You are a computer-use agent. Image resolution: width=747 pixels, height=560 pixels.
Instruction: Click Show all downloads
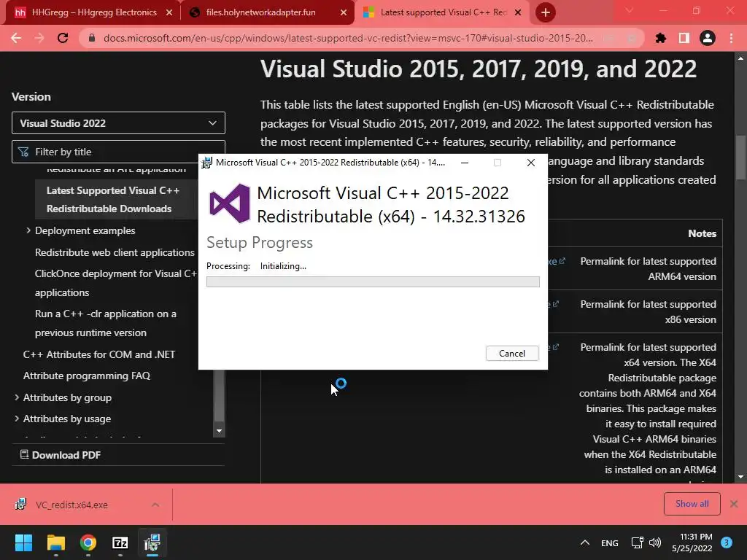pos(692,504)
